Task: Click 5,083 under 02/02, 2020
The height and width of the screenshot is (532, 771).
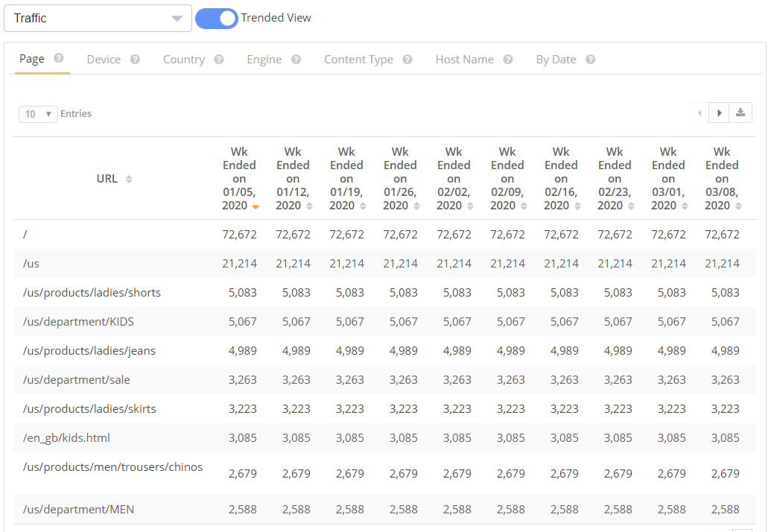Action: click(x=457, y=293)
